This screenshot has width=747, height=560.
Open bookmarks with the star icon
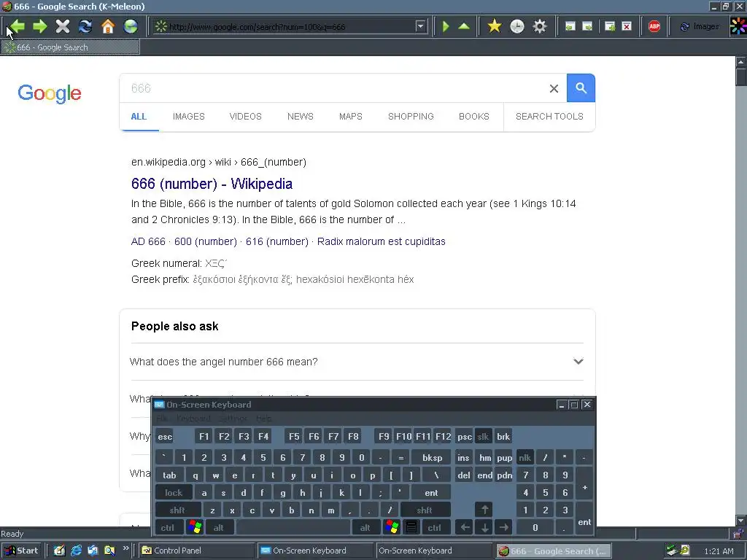[495, 26]
